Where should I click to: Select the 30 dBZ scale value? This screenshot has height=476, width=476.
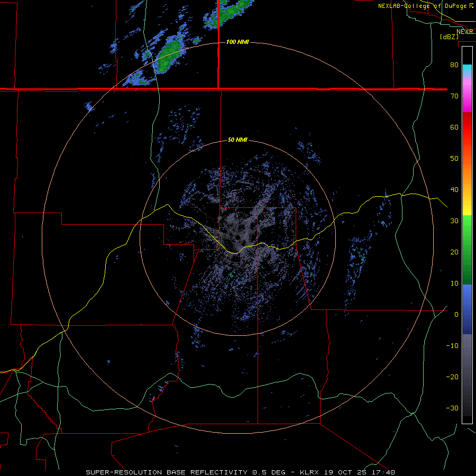[454, 221]
